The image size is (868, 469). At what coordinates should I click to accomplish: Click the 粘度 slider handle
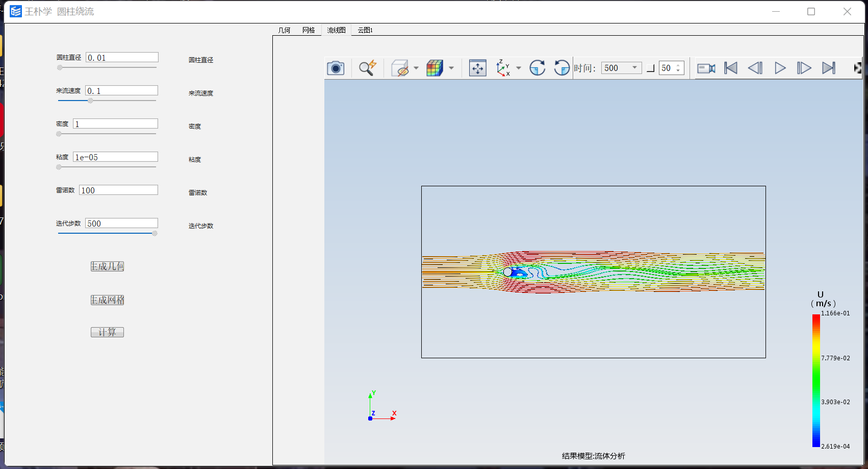point(59,167)
